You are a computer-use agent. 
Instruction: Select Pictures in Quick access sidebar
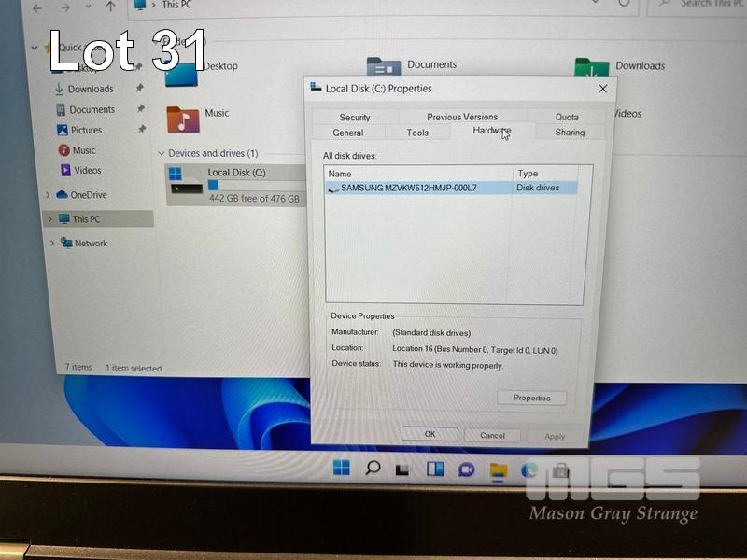[86, 130]
